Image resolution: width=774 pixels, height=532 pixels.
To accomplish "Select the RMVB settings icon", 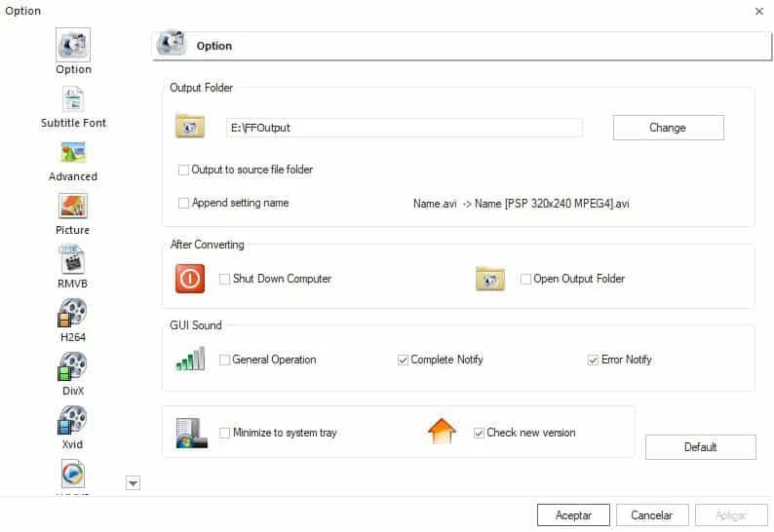I will click(73, 259).
